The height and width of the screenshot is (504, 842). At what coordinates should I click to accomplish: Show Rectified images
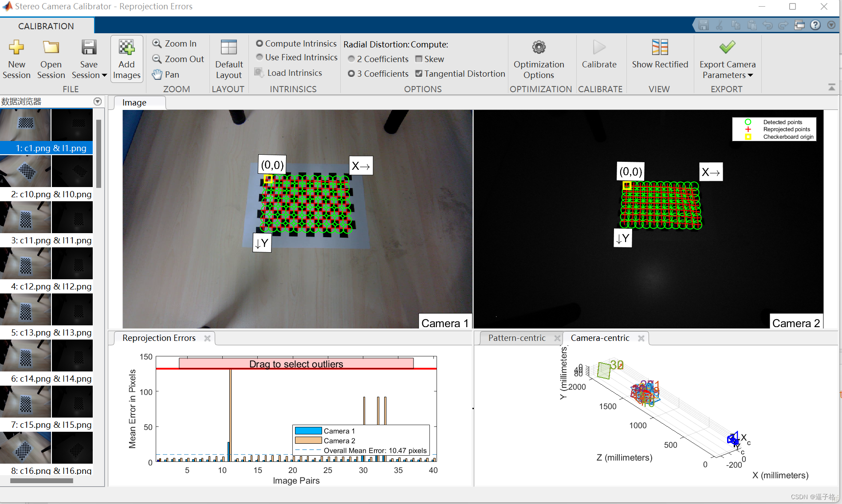coord(660,54)
